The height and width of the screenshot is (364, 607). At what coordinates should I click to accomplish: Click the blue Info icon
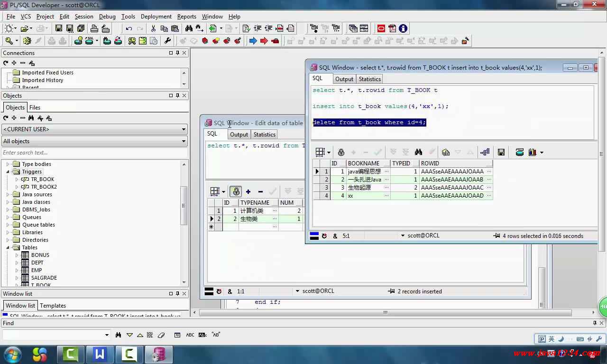(403, 28)
